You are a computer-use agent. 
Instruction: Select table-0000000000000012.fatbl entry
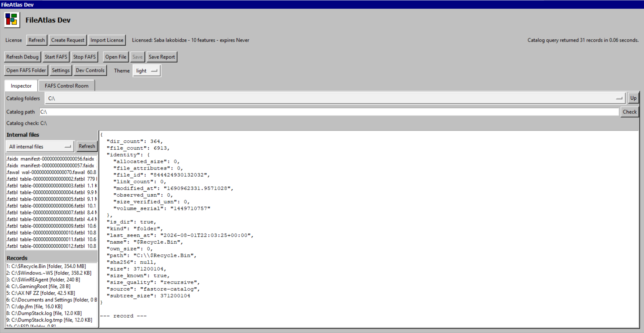click(x=52, y=246)
